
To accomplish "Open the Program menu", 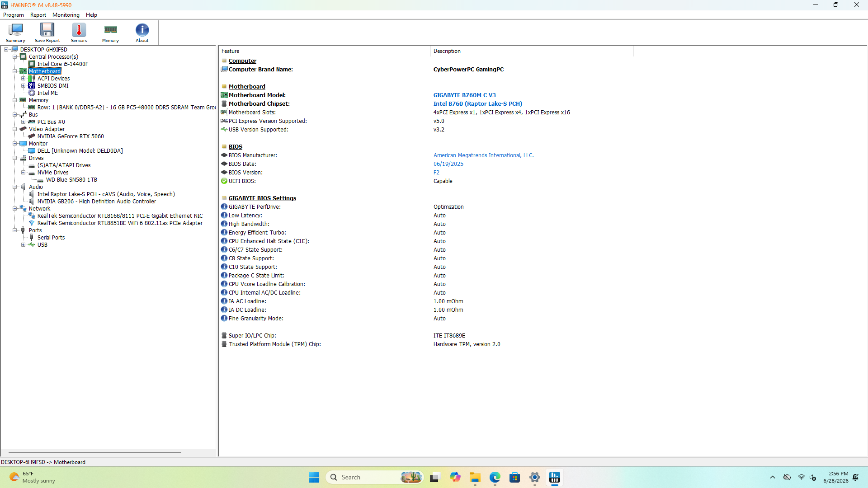I will pyautogui.click(x=14, y=15).
